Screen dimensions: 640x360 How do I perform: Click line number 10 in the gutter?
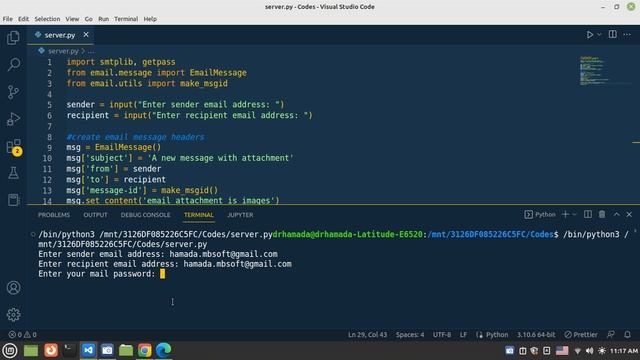click(x=47, y=158)
